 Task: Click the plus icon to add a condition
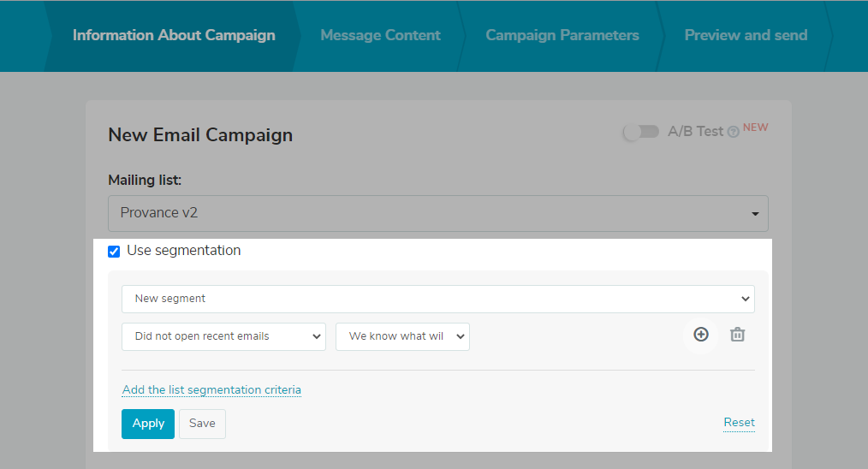(701, 335)
